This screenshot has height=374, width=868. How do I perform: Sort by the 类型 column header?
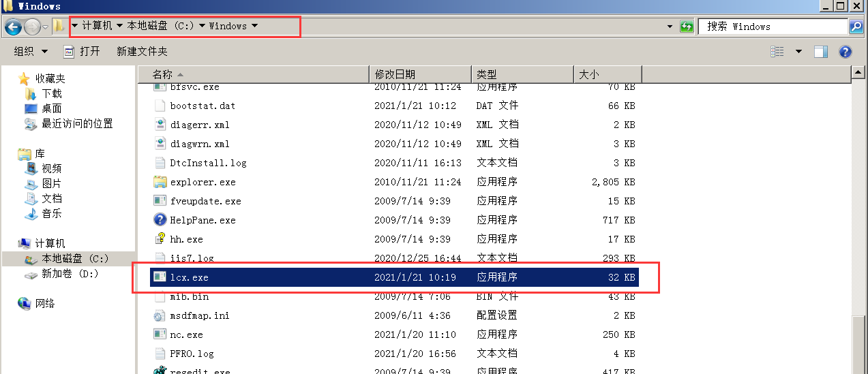[x=522, y=74]
